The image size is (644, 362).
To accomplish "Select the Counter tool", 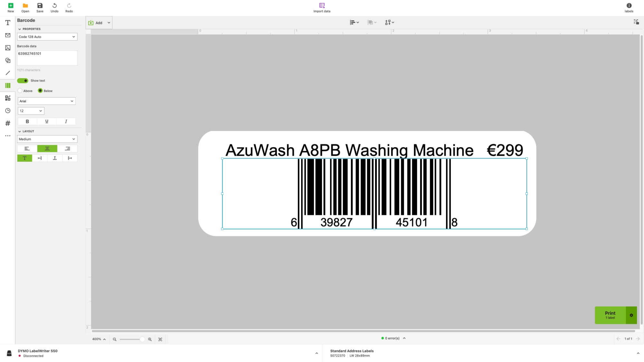I will pyautogui.click(x=7, y=123).
